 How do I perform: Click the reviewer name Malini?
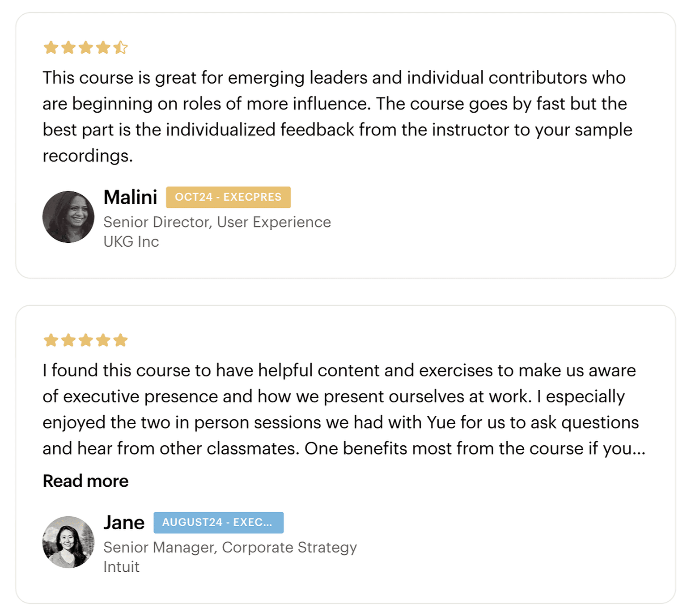(x=130, y=197)
